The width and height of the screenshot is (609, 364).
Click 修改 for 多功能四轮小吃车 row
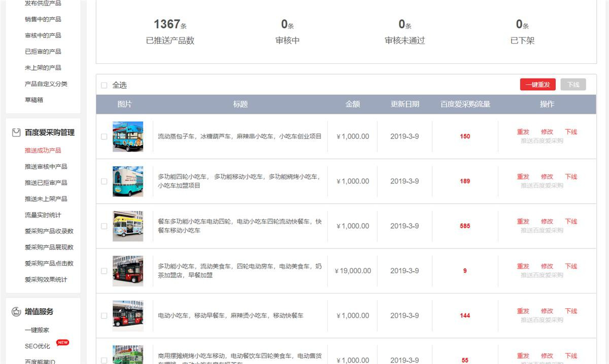pyautogui.click(x=547, y=177)
